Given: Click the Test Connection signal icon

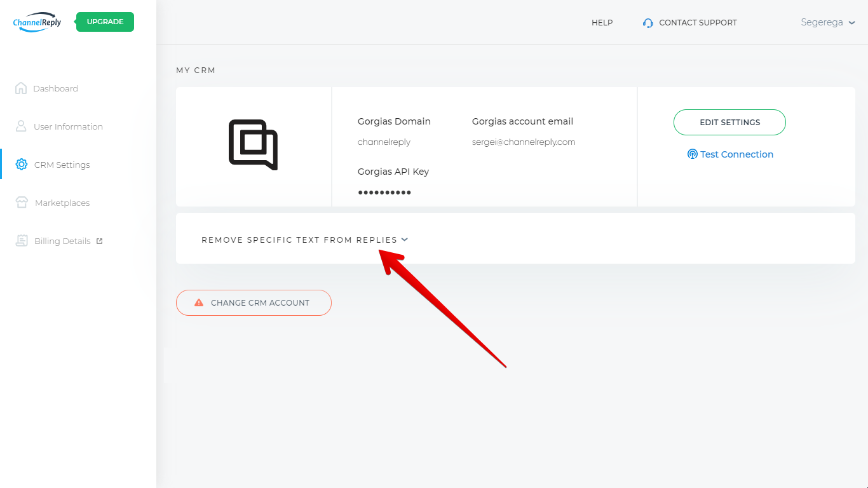Looking at the screenshot, I should pyautogui.click(x=693, y=154).
